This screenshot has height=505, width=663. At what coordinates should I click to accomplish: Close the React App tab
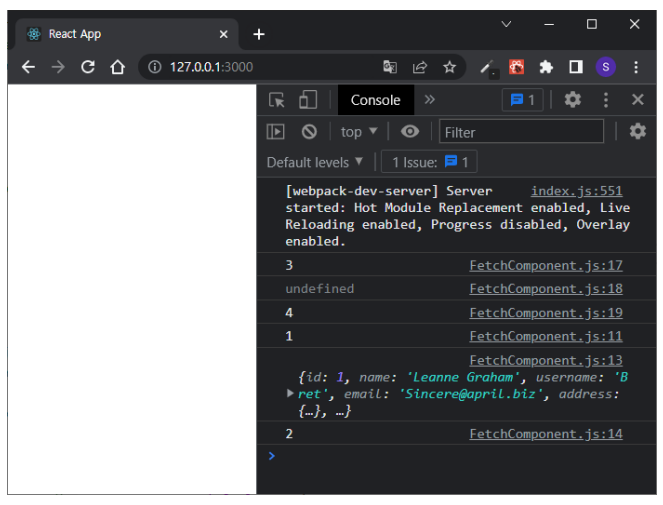point(224,34)
